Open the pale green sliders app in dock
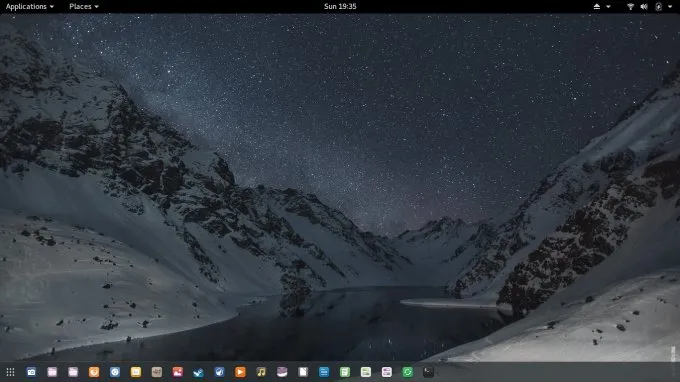This screenshot has width=680, height=382. (x=366, y=372)
